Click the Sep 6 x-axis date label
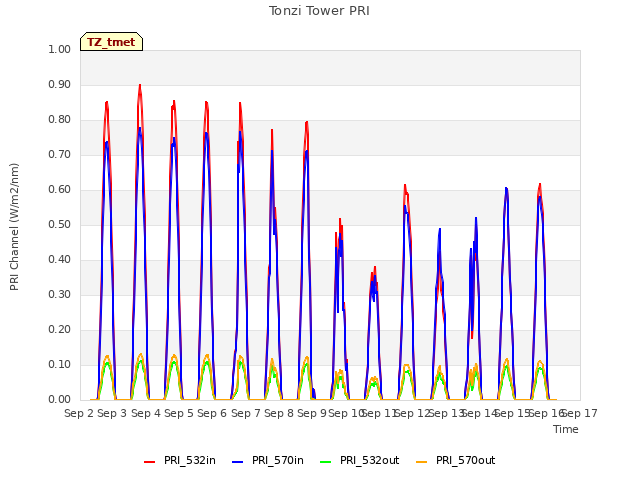640x480 pixels. pyautogui.click(x=212, y=413)
